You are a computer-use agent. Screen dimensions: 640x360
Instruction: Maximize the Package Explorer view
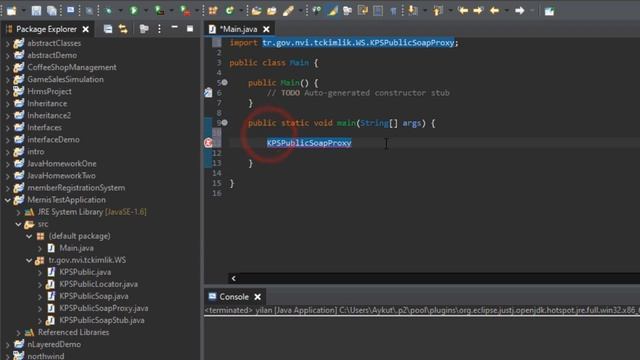pyautogui.click(x=190, y=28)
